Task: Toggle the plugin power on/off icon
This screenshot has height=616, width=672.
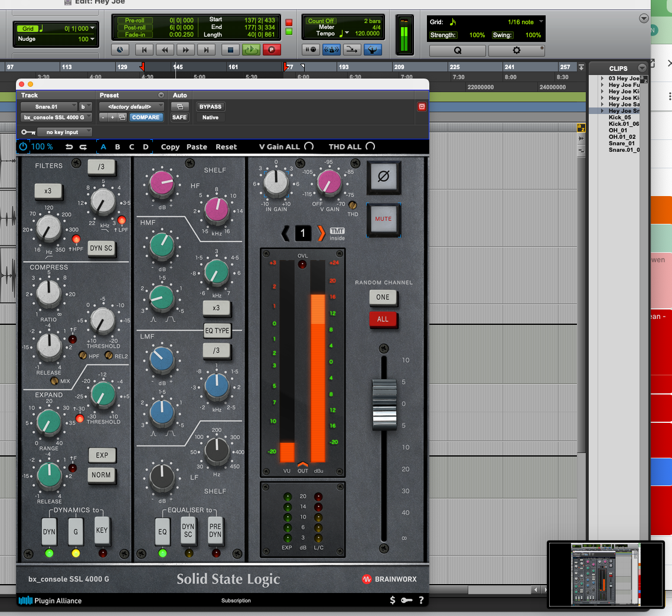Action: pos(23,146)
